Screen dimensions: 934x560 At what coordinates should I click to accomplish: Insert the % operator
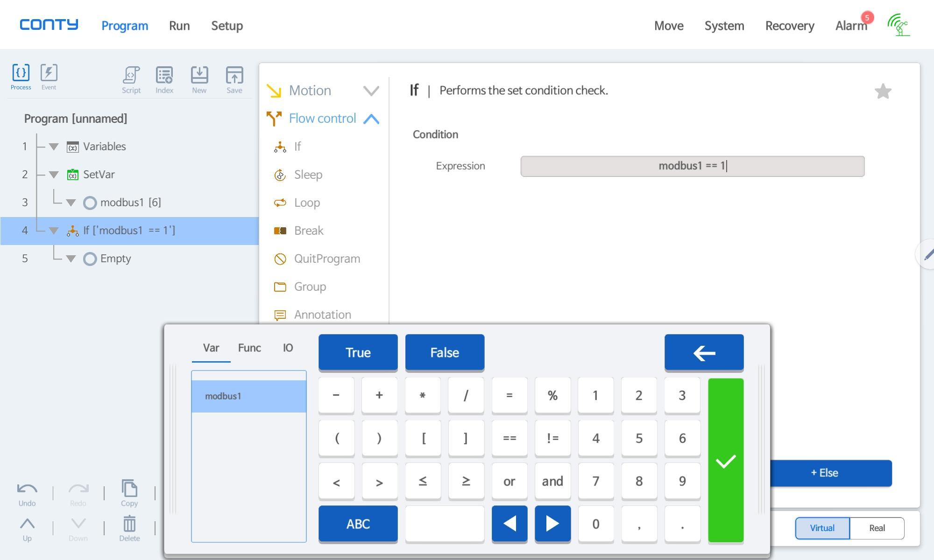(552, 395)
